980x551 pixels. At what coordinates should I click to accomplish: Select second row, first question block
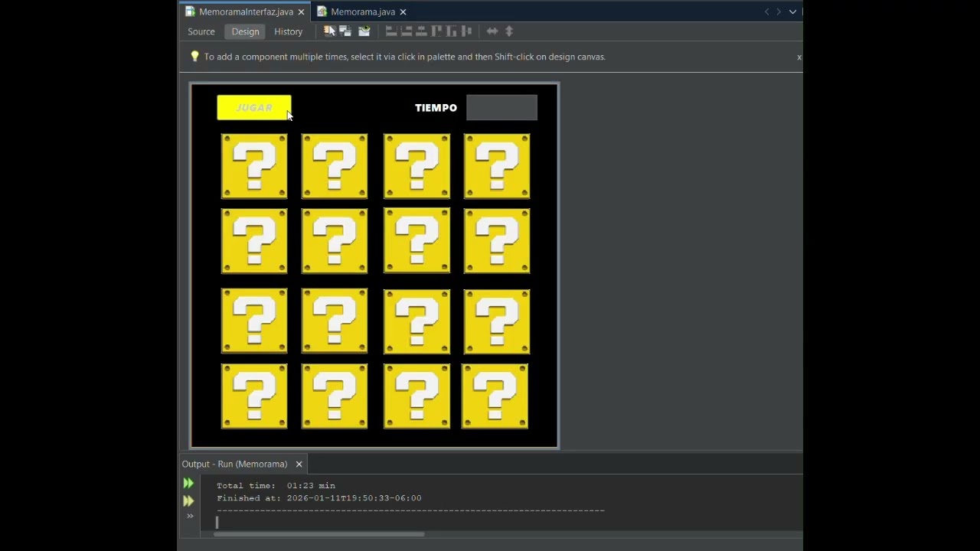click(254, 241)
